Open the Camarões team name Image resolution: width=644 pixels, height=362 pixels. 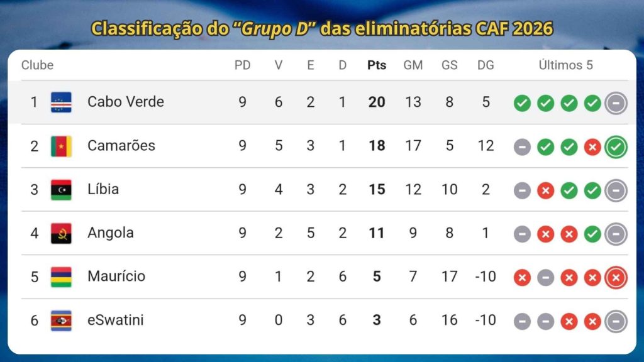click(121, 146)
